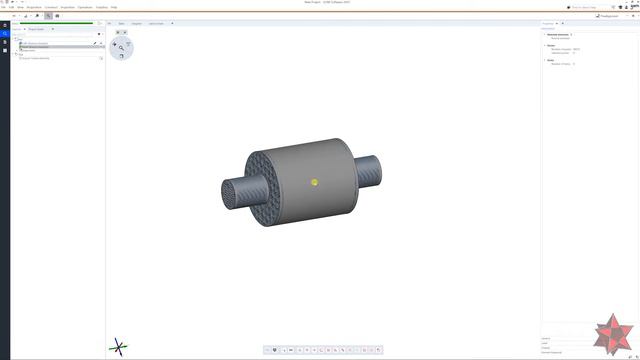Click the icon at right of last tree row
The image size is (640, 360).
[x=101, y=58]
